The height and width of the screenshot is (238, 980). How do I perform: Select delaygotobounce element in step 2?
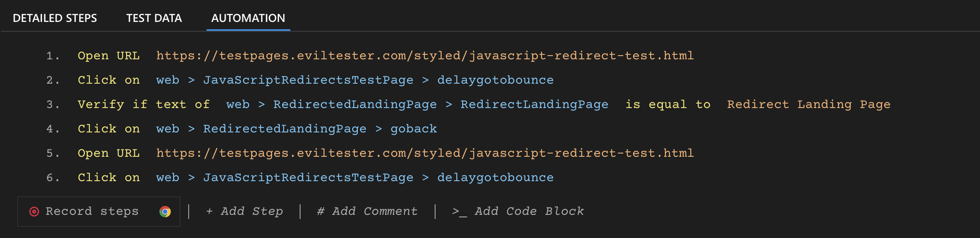coord(495,80)
